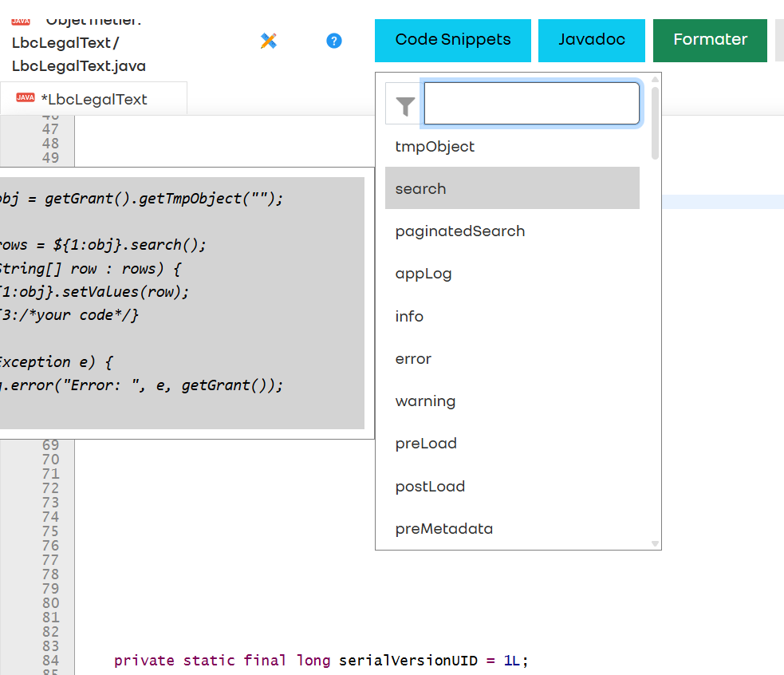Select the tmpObject snippet

point(435,146)
